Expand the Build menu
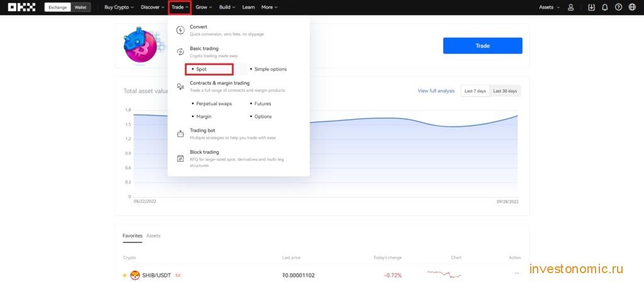Image resolution: width=644 pixels, height=282 pixels. [227, 7]
